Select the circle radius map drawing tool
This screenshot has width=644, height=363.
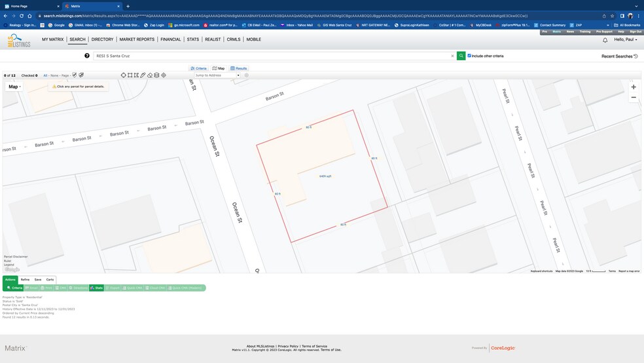[123, 75]
